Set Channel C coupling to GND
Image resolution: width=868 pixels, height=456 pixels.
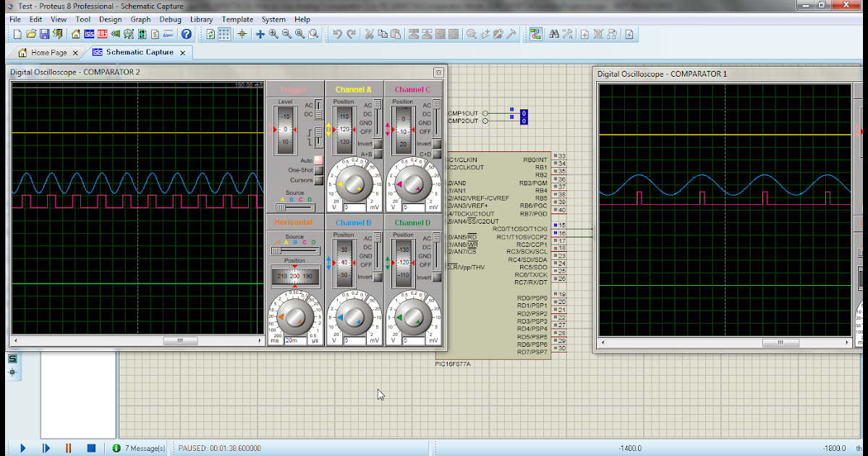(x=437, y=122)
